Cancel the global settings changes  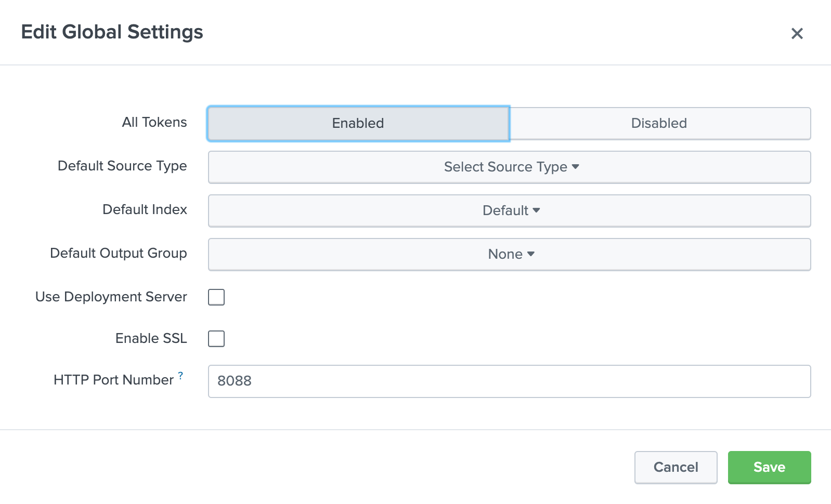pyautogui.click(x=676, y=467)
